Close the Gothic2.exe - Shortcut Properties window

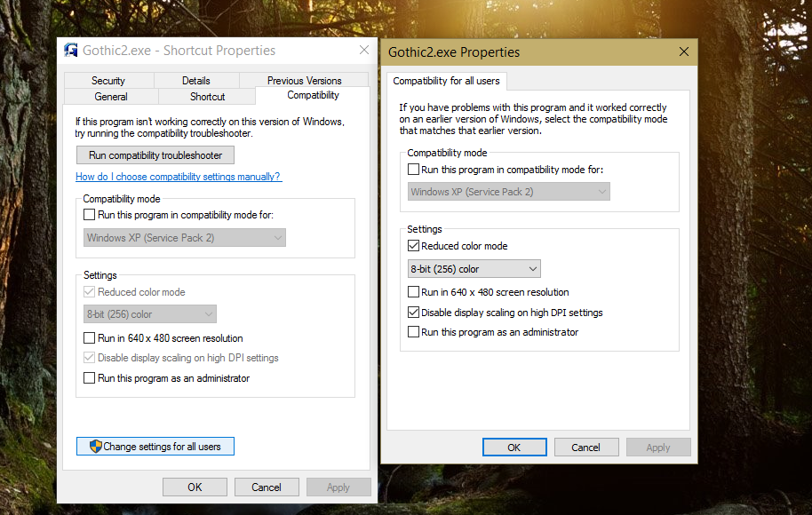[364, 50]
